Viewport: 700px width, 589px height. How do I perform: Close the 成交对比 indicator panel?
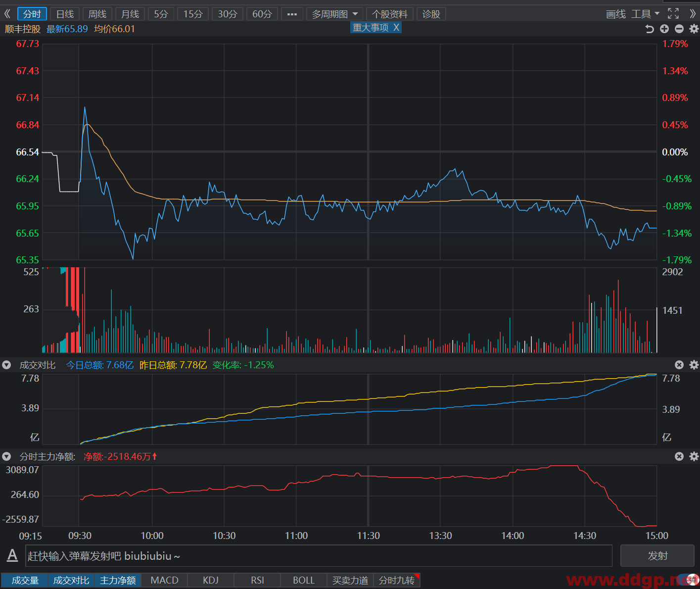click(x=679, y=365)
